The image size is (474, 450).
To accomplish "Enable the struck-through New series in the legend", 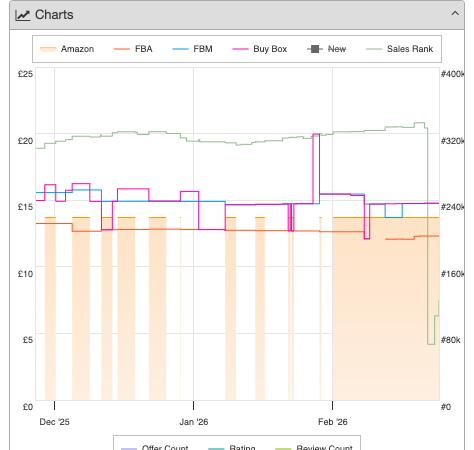I will click(327, 49).
